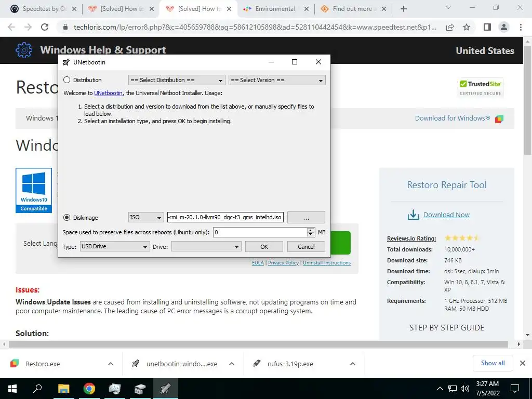
Task: Open the ISO disk image type dropdown
Action: 146,217
